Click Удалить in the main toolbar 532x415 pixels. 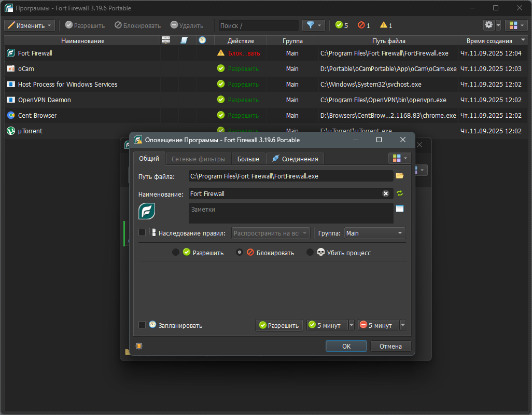(187, 25)
